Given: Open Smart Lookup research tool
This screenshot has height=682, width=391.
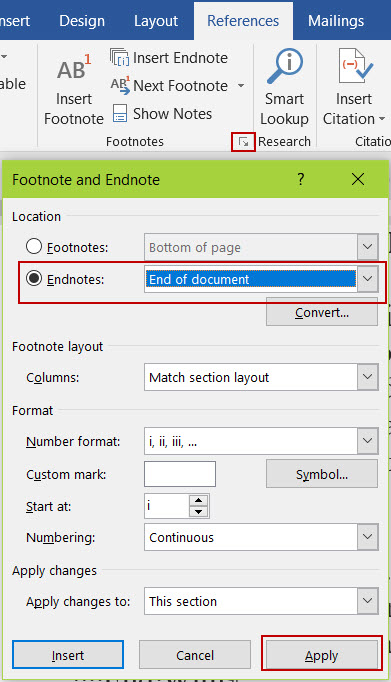Looking at the screenshot, I should pos(284,89).
